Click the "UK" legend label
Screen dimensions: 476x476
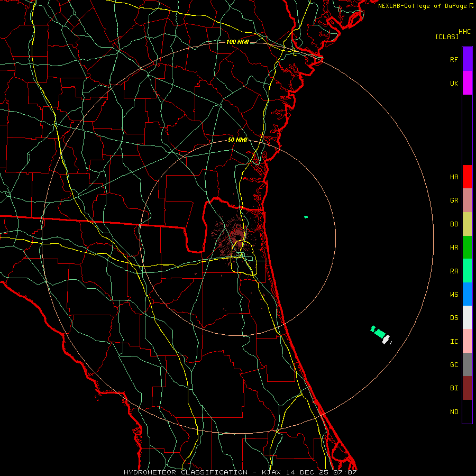click(454, 83)
